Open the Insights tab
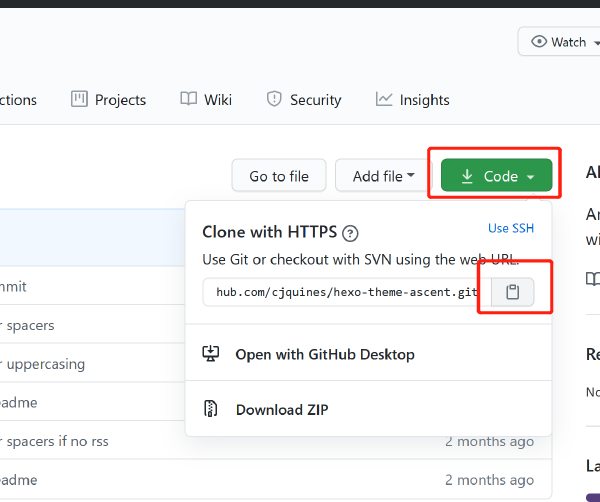 click(x=412, y=99)
